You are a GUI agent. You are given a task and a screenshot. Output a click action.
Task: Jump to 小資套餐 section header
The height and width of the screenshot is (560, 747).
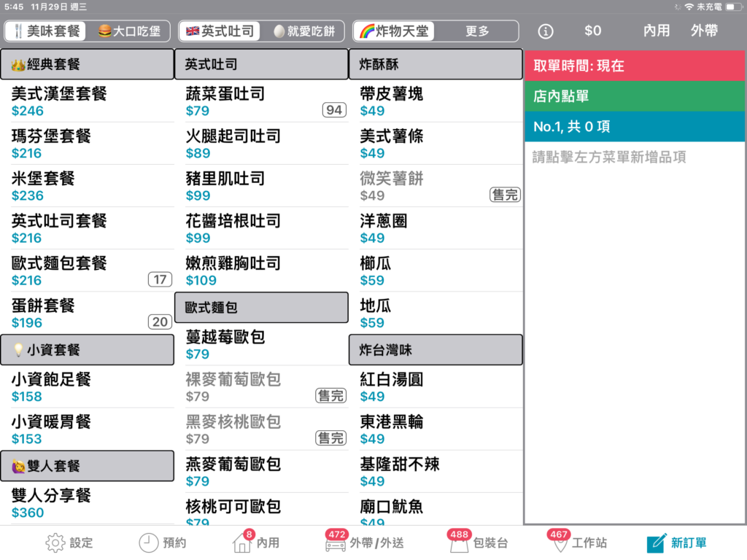tap(88, 350)
